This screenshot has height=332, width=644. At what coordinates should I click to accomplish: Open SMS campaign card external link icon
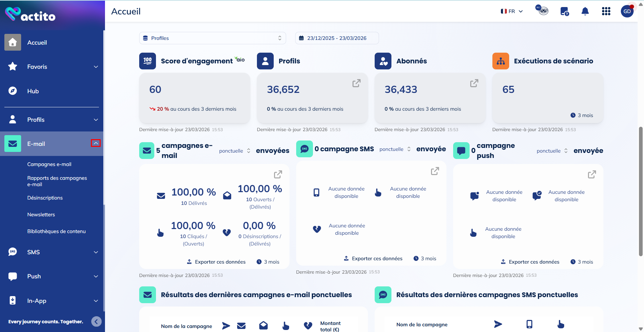tap(435, 171)
